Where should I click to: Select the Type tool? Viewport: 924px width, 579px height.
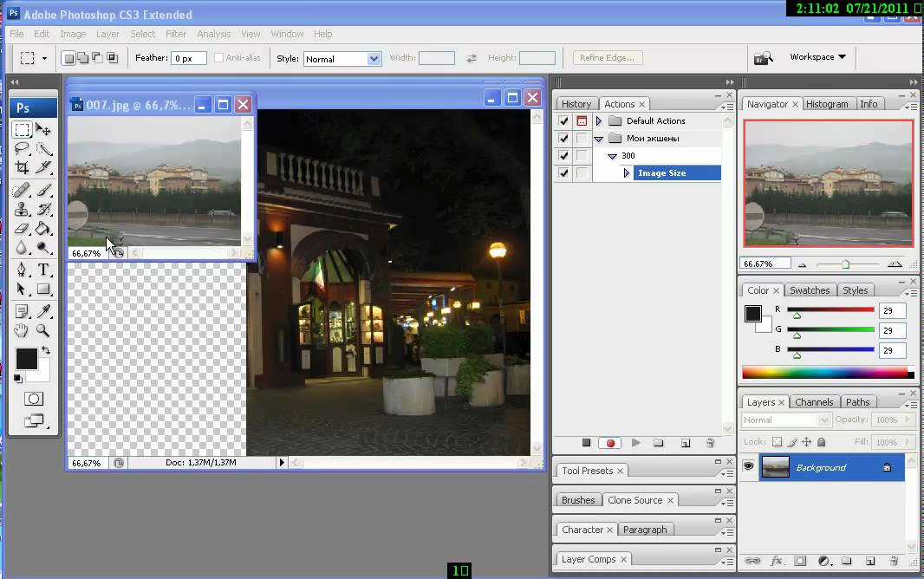[x=43, y=270]
